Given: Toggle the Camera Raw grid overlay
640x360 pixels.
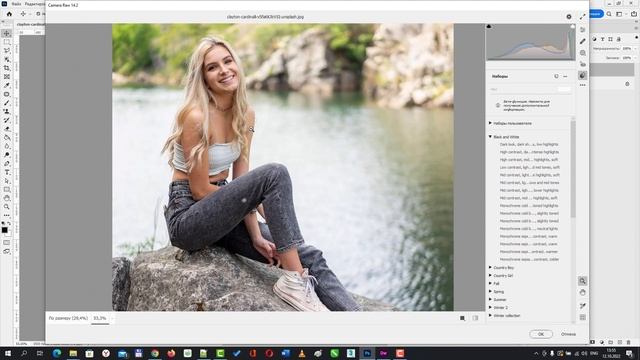Looking at the screenshot, I should [582, 317].
